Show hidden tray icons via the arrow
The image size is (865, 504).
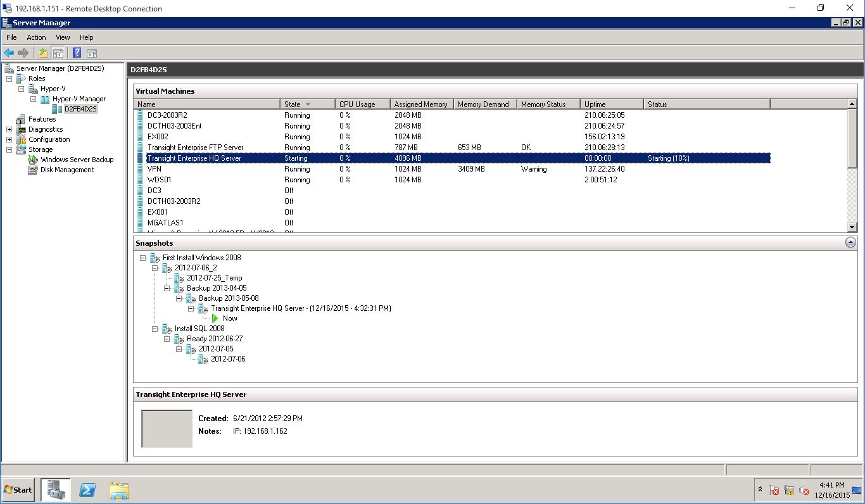[x=760, y=490]
